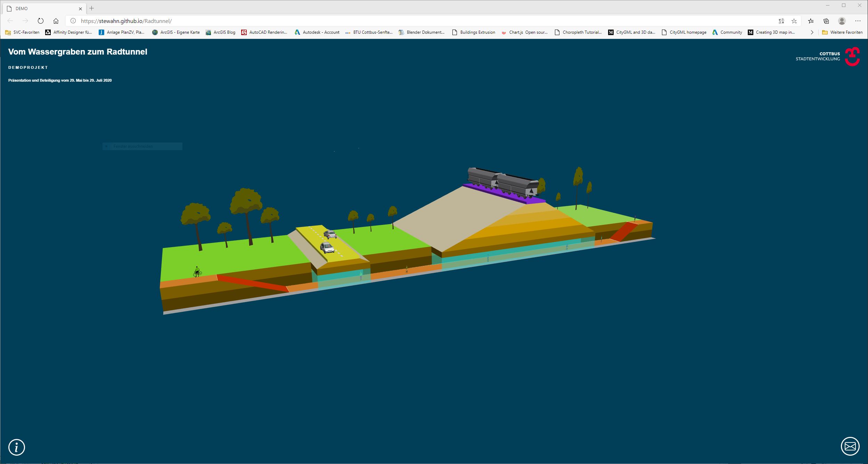Open a new tab with plus button
The width and height of the screenshot is (868, 464).
click(x=92, y=8)
